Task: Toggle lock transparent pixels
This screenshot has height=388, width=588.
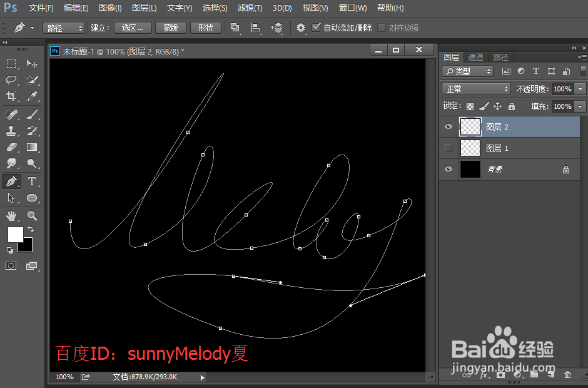Action: coord(470,106)
